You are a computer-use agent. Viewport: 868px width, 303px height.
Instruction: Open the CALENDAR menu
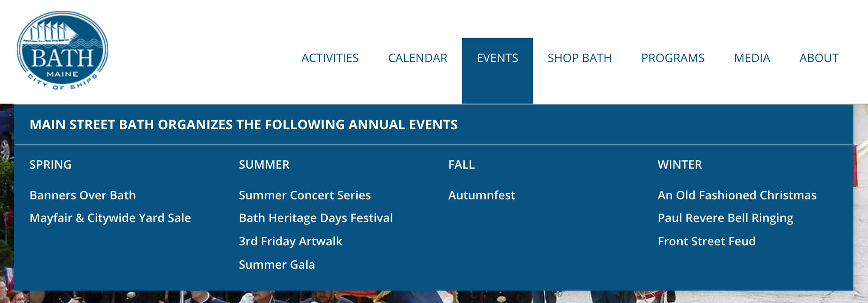[418, 58]
